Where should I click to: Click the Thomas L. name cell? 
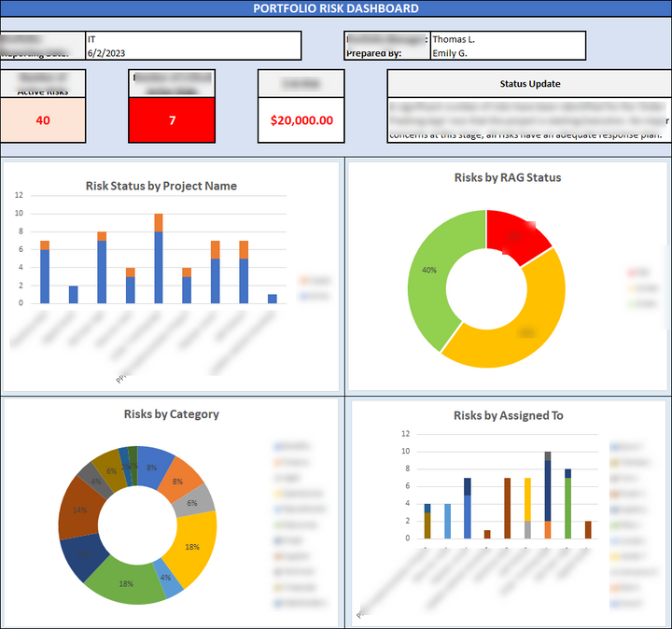507,39
